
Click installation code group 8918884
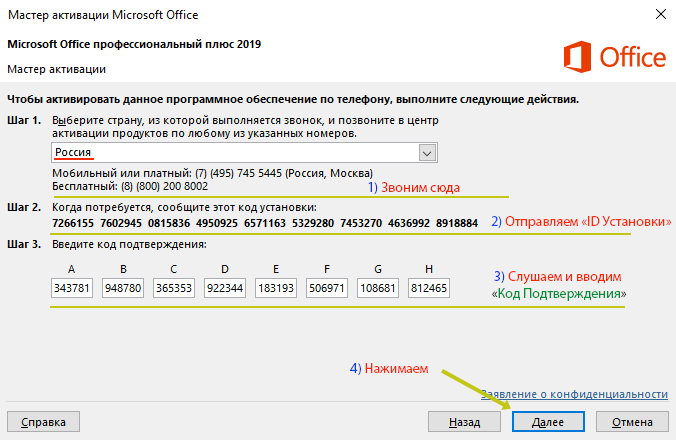tap(457, 223)
